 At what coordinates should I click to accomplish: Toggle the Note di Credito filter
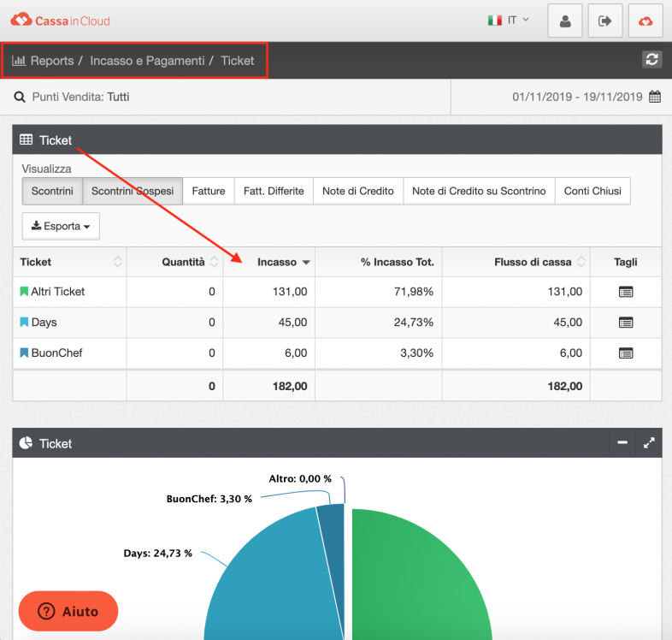click(x=358, y=191)
